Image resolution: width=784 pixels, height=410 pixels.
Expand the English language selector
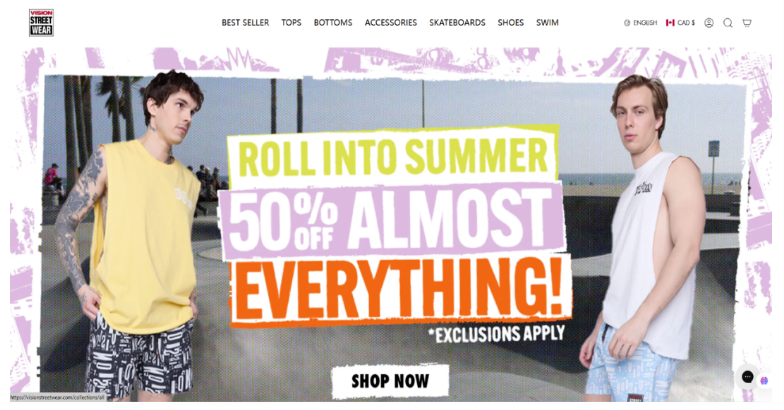[x=640, y=23]
